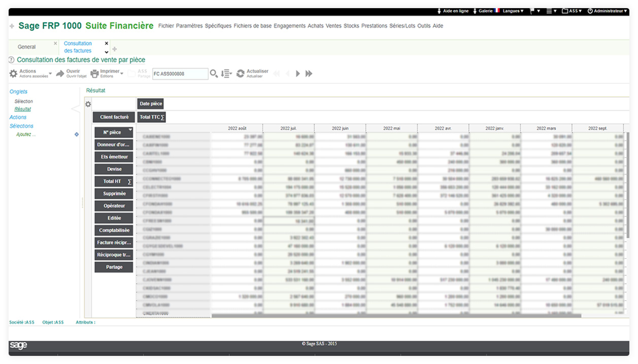Click the Ouvrir l'objet arrow icon

click(60, 74)
